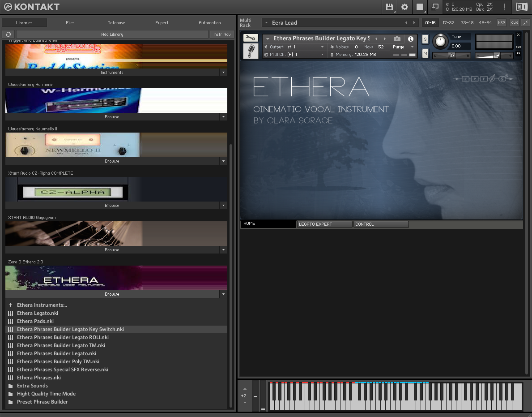The height and width of the screenshot is (417, 532).
Task: Remove the Ethera instrument with X
Action: click(518, 34)
